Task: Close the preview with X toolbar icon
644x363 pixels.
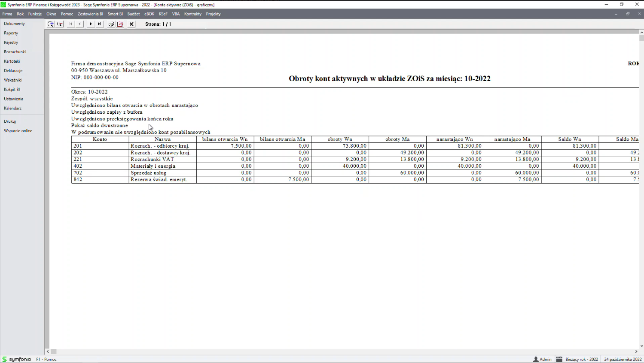Action: pos(132,24)
